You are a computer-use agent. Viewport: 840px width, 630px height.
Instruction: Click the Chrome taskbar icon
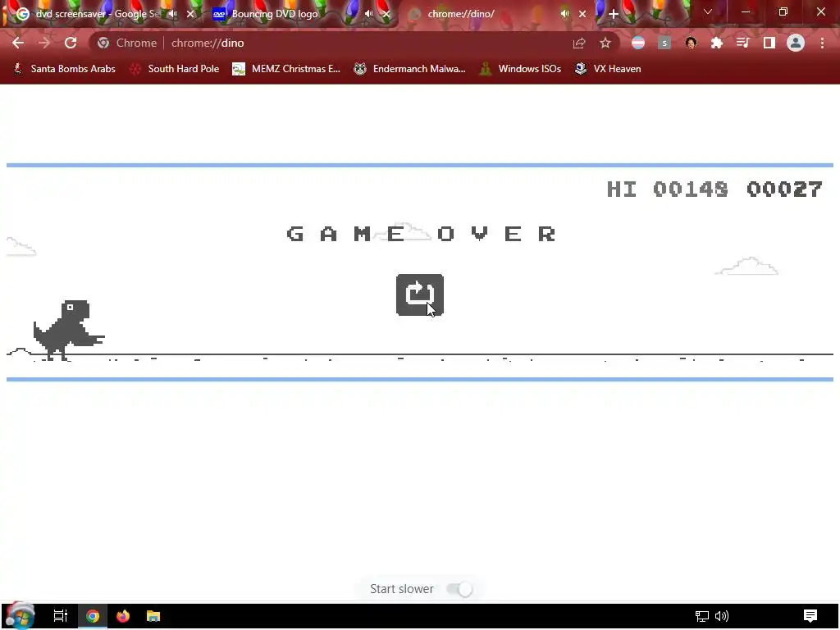(x=93, y=616)
